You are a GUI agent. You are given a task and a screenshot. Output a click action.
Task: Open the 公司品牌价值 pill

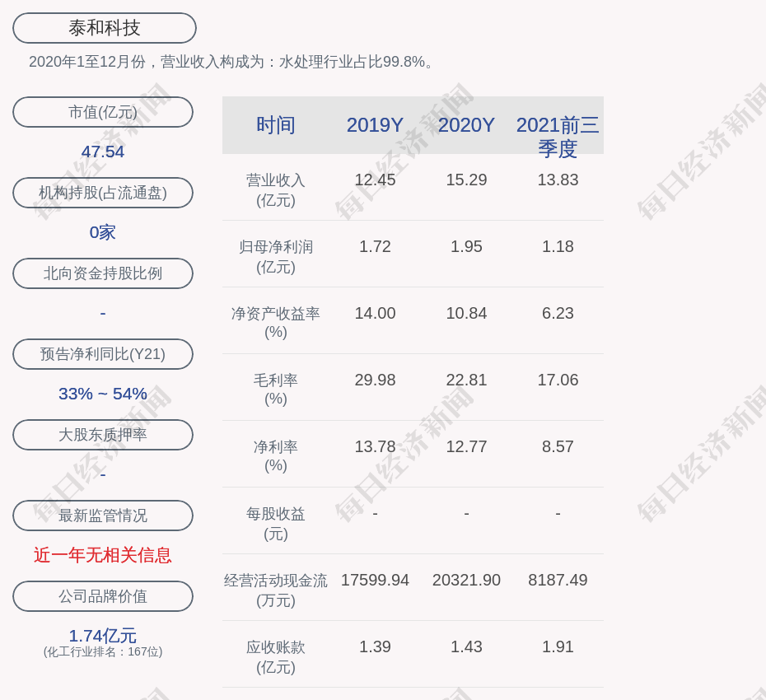coord(103,596)
